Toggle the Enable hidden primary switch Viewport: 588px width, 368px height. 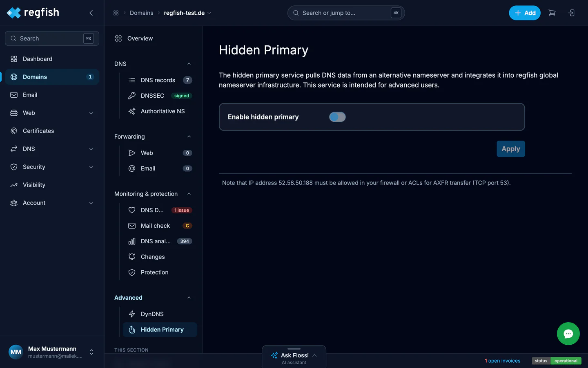[337, 117]
